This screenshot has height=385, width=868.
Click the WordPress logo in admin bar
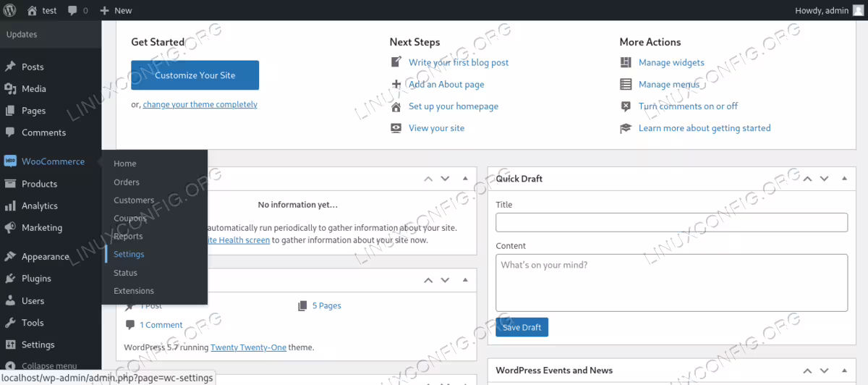[x=10, y=10]
